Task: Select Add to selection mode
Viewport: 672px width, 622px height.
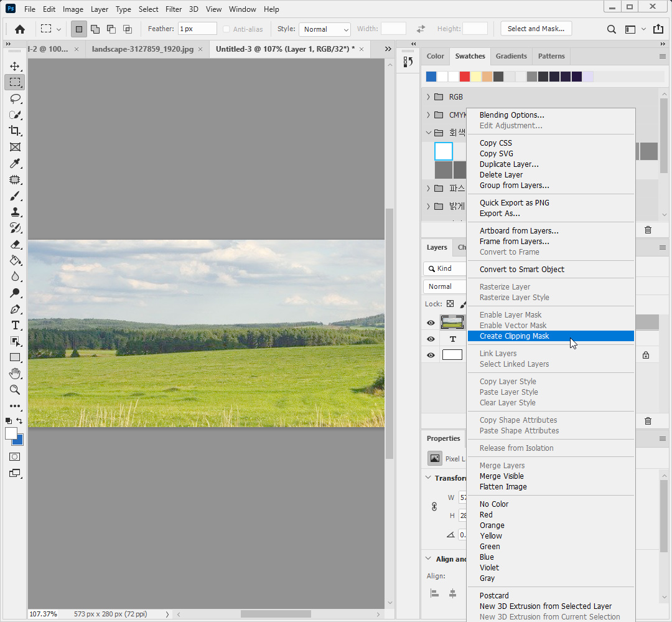Action: 95,29
